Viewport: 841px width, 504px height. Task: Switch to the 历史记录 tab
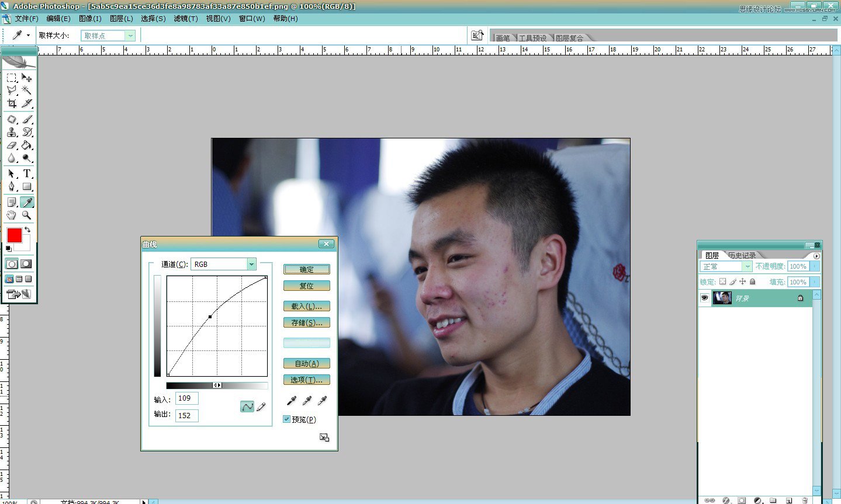[x=742, y=255]
